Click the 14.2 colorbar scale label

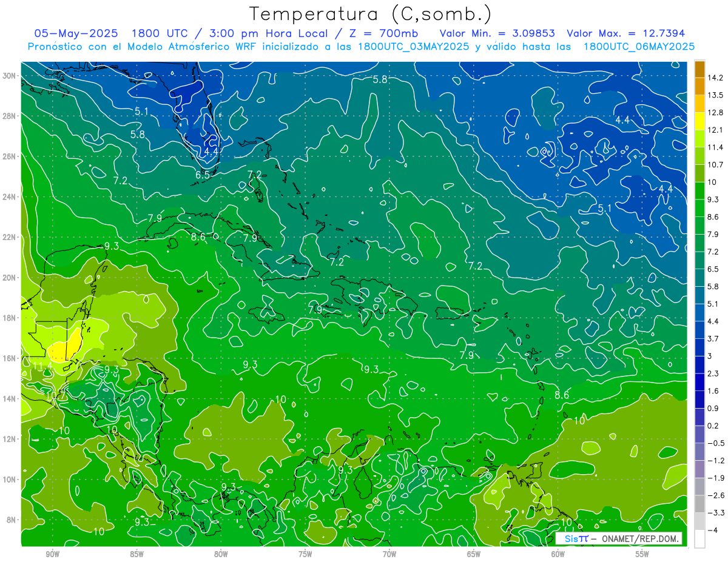tap(715, 78)
